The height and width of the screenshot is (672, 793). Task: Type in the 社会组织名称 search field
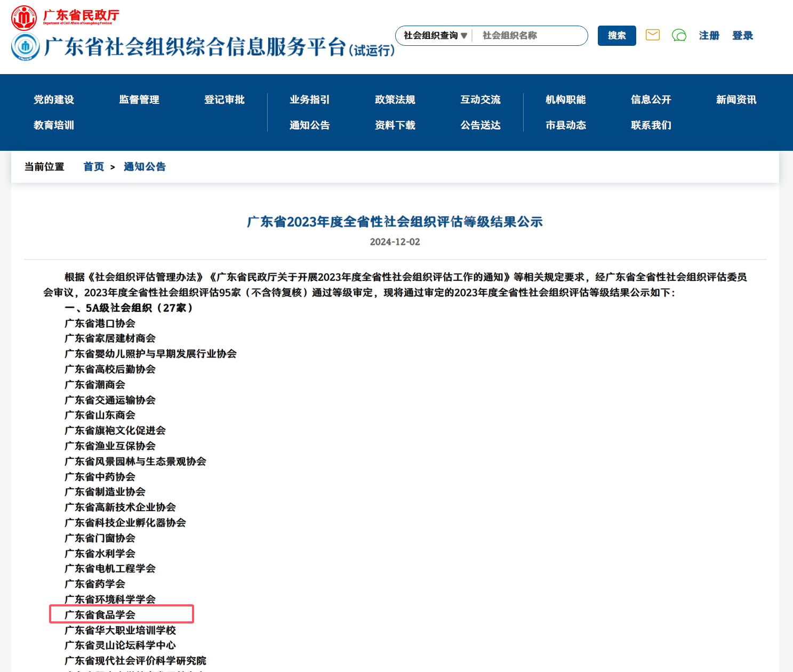pos(530,36)
